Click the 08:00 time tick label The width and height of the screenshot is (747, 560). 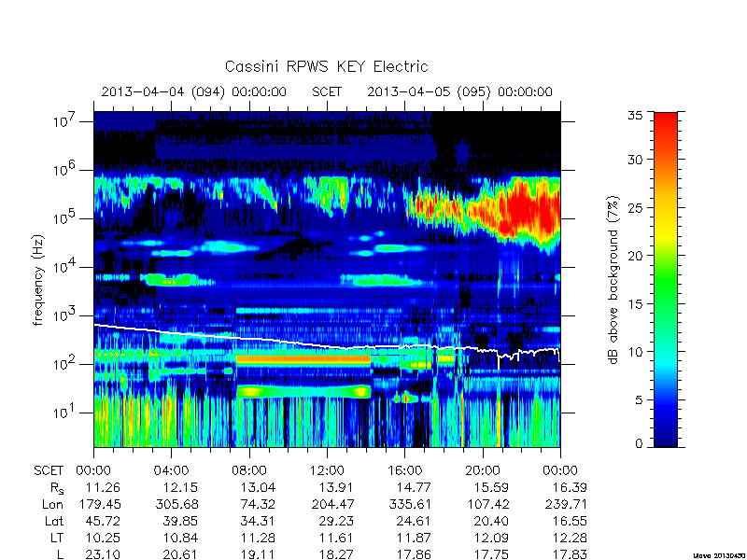coord(249,471)
